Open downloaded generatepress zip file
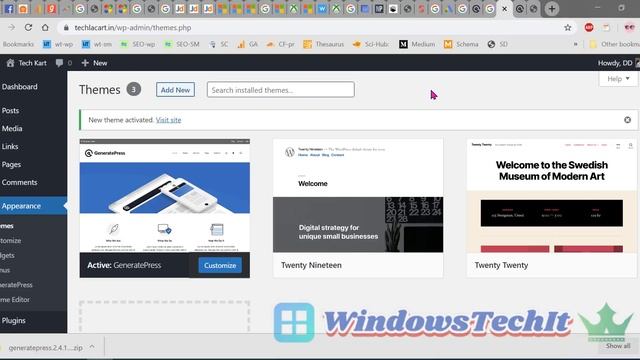 pyautogui.click(x=45, y=348)
